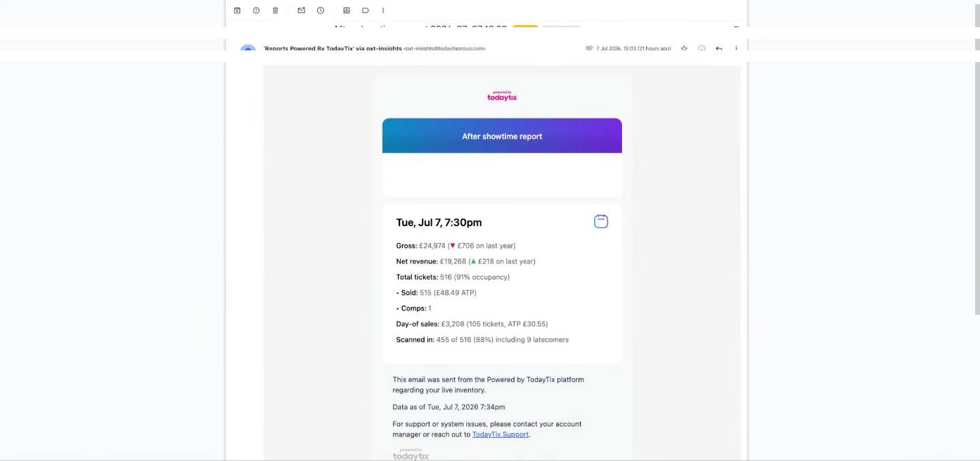Click the Net revenue £19,268 line
This screenshot has width=980, height=461.
(466, 261)
